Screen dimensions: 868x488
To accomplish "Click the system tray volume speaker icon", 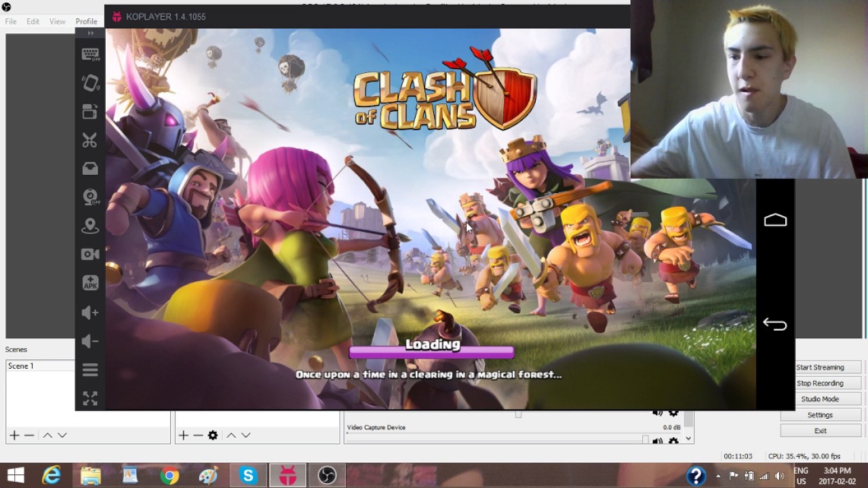I will point(779,476).
